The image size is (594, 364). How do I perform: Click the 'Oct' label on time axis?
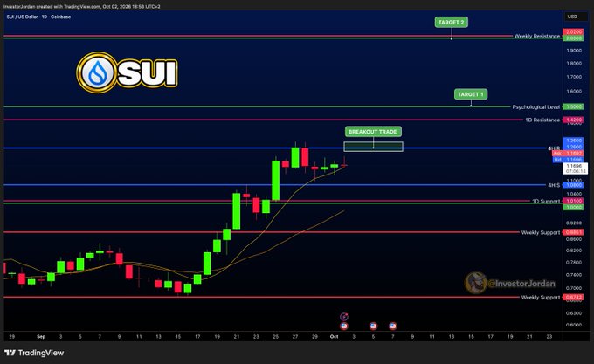point(334,336)
